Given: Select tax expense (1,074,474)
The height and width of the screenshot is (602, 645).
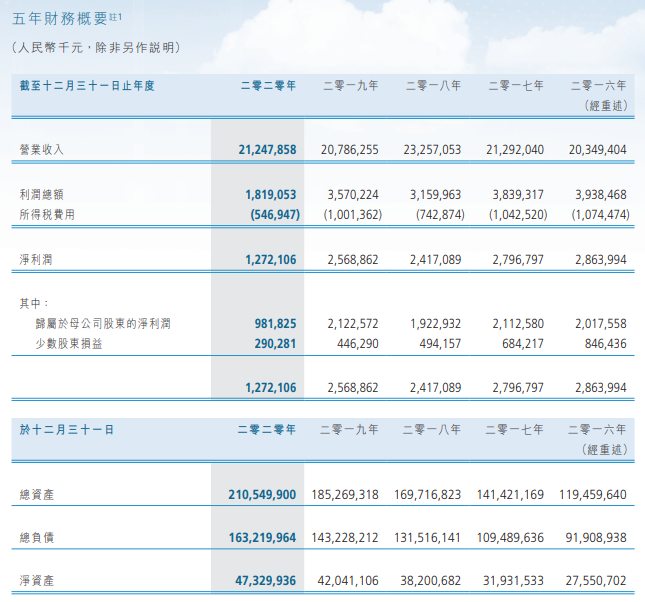Looking at the screenshot, I should [601, 214].
